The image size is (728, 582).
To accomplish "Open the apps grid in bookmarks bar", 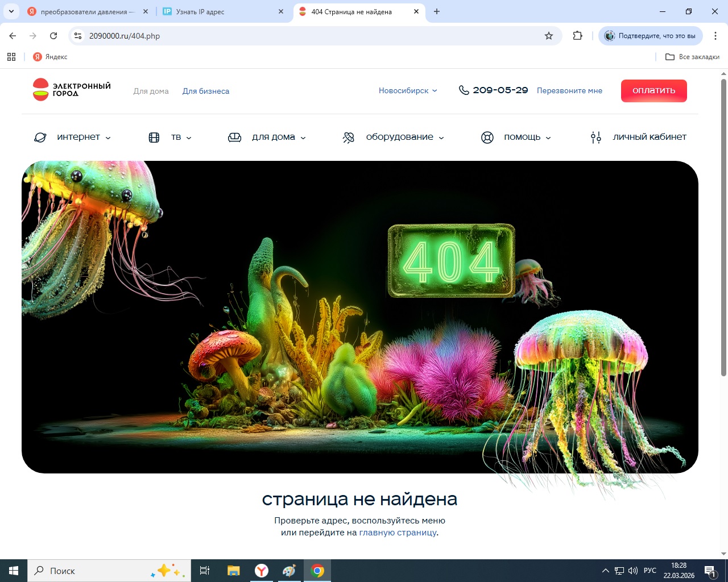I will click(x=11, y=57).
